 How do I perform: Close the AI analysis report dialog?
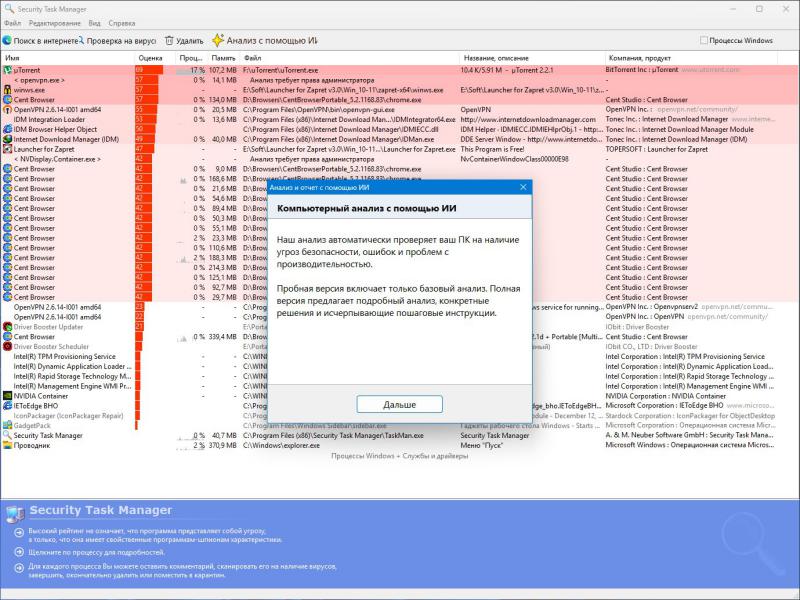pyautogui.click(x=522, y=187)
